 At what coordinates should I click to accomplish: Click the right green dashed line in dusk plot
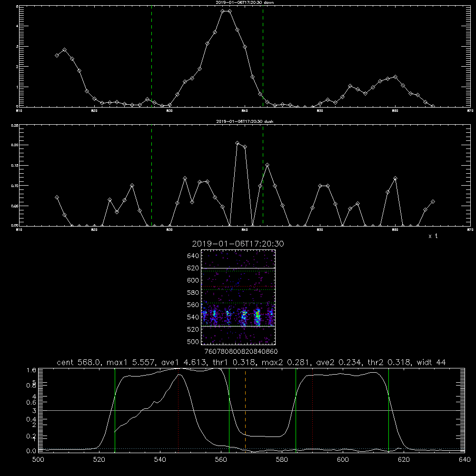pos(263,175)
